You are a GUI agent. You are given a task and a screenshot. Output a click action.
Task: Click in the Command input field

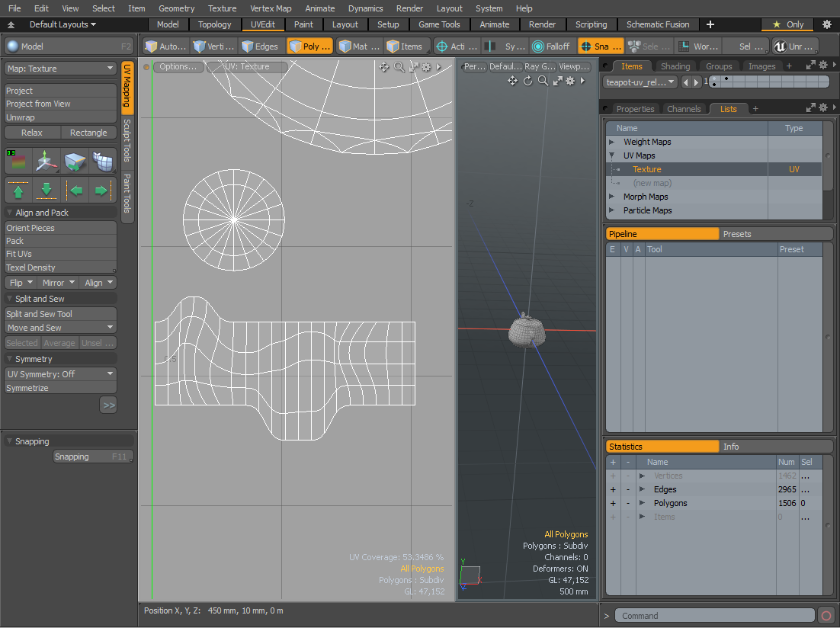click(x=715, y=616)
